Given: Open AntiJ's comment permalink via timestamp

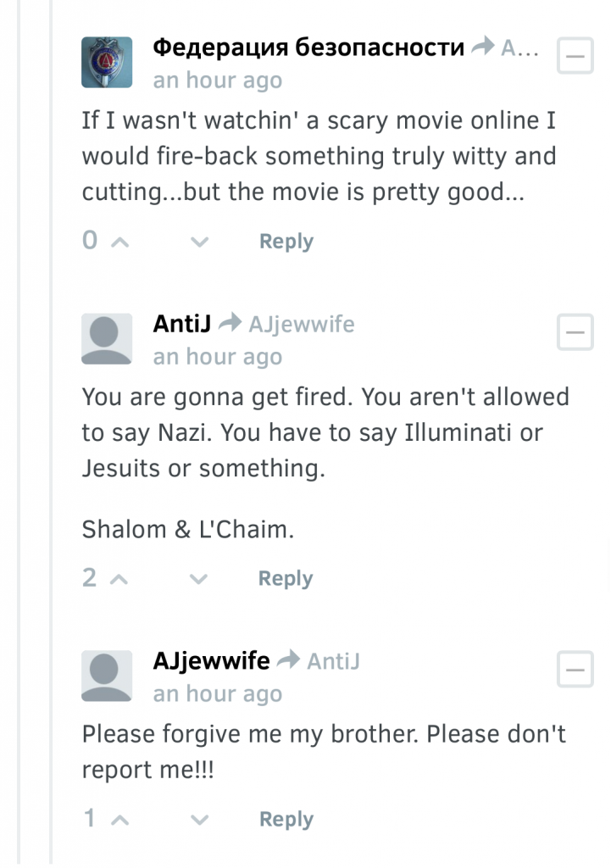Looking at the screenshot, I should [x=217, y=357].
